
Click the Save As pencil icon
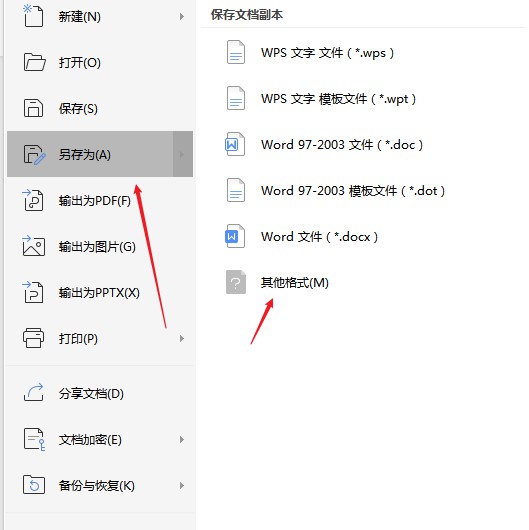coord(34,155)
